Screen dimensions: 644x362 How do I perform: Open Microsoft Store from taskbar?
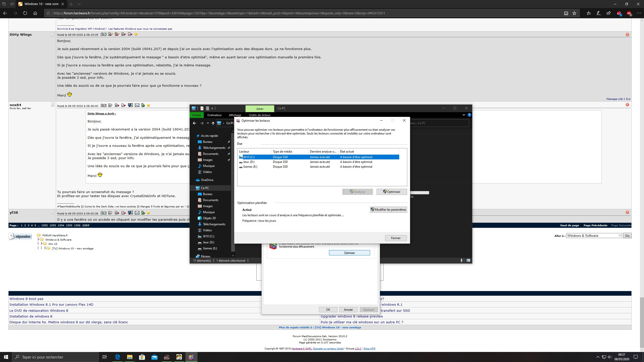tap(142, 357)
